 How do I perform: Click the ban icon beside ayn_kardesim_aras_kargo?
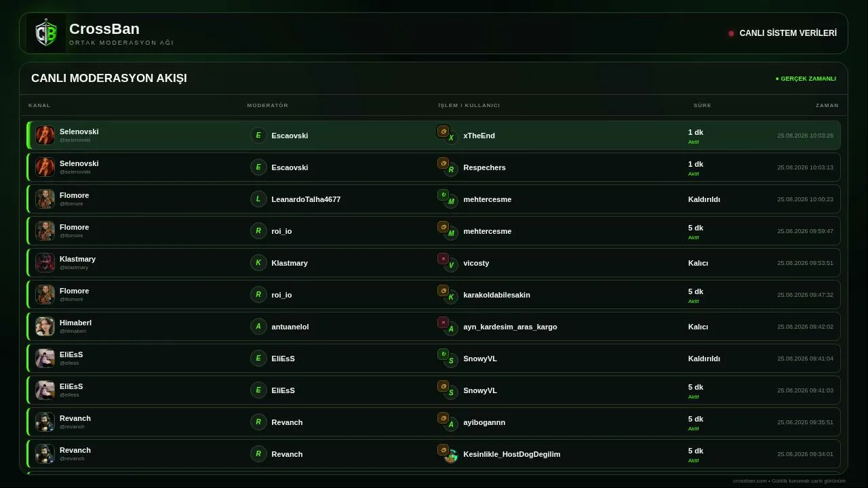tap(443, 323)
